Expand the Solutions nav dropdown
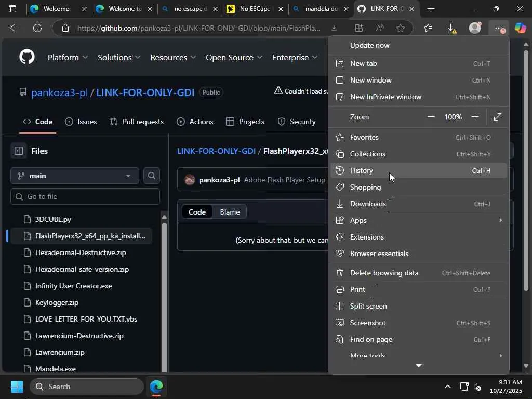532x399 pixels. point(119,57)
